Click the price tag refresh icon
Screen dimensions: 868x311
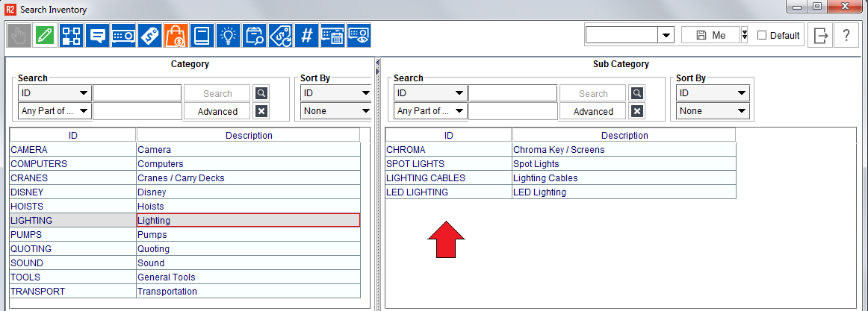tap(280, 35)
